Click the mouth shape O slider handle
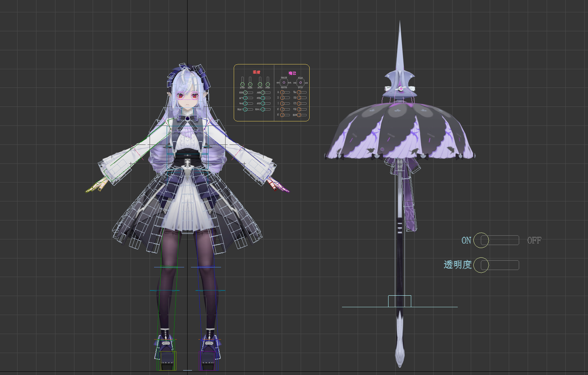The height and width of the screenshot is (375, 588). coord(282,109)
